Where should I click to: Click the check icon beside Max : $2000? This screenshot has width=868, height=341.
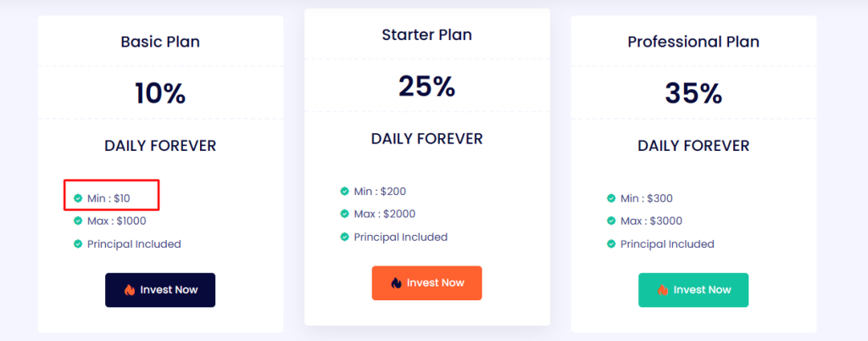344,215
